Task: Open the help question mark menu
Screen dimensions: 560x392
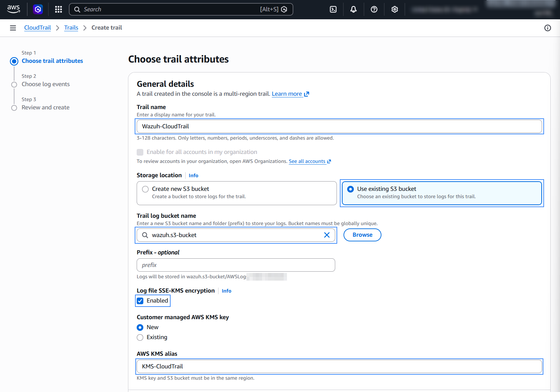Action: 374,9
